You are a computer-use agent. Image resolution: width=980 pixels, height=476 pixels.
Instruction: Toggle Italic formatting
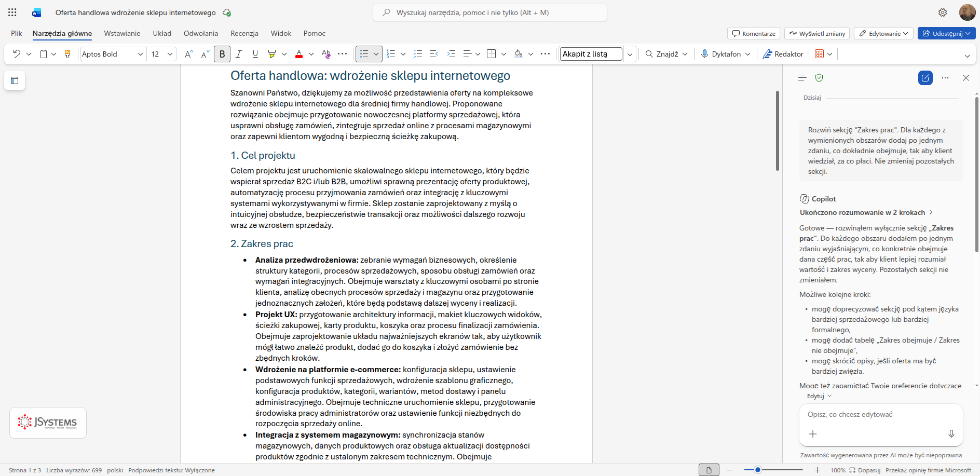coord(239,54)
